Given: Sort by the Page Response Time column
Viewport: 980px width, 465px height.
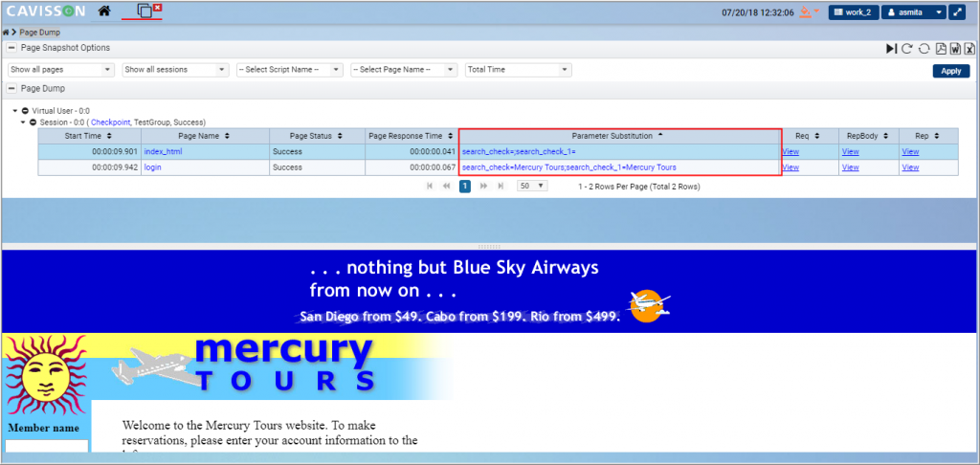Looking at the screenshot, I should (411, 136).
